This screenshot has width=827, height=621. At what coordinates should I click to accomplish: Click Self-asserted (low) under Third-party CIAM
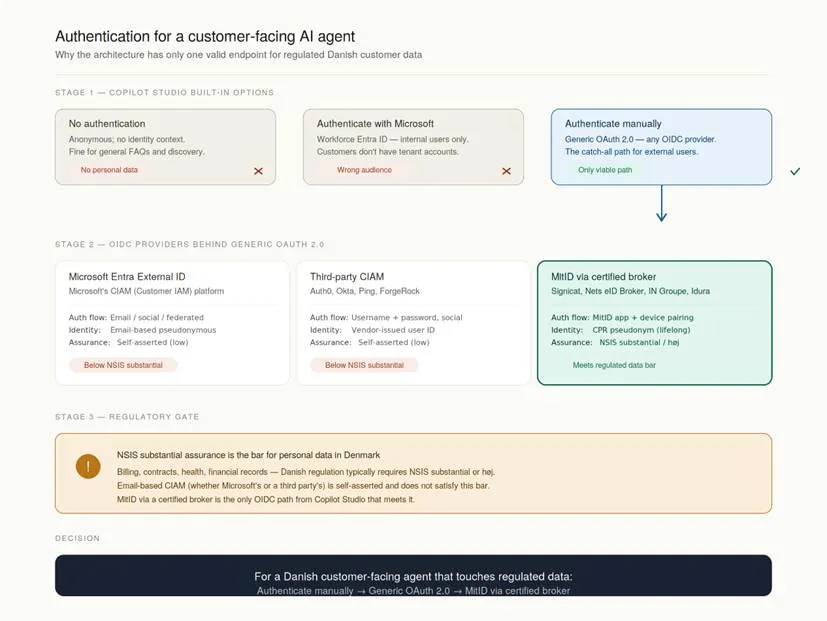(393, 342)
